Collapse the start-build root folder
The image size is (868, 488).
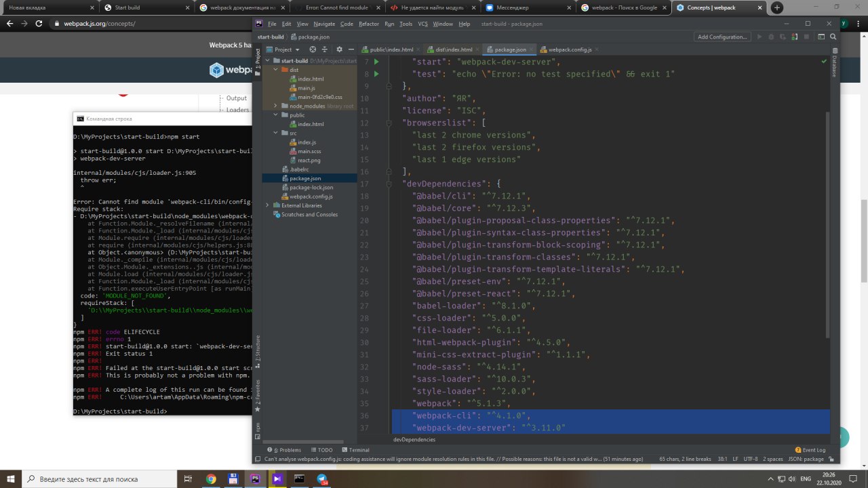click(267, 61)
